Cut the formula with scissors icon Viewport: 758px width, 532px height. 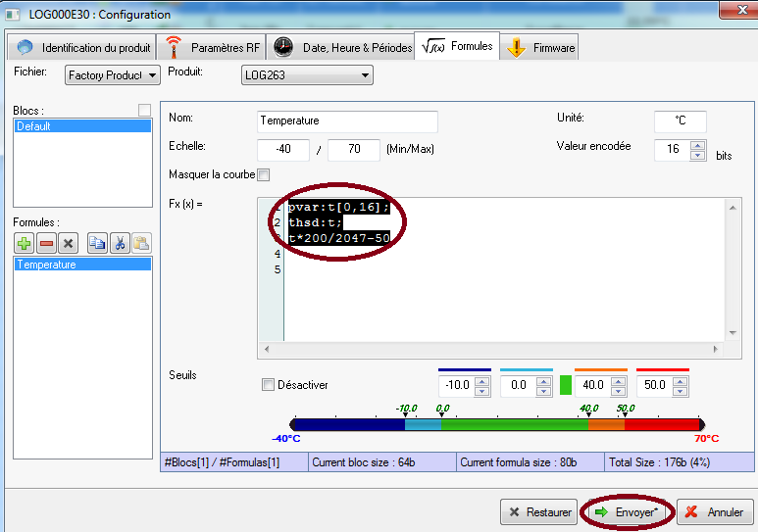click(x=120, y=243)
